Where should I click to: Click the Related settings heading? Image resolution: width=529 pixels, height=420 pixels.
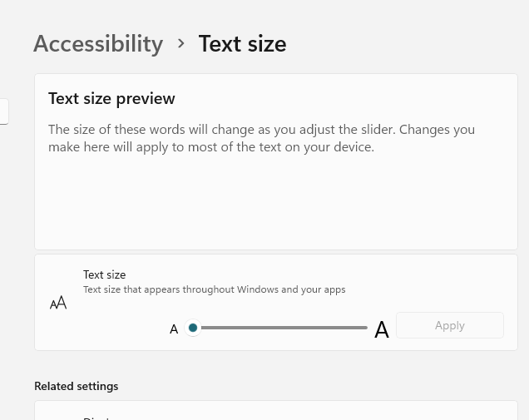tap(77, 386)
